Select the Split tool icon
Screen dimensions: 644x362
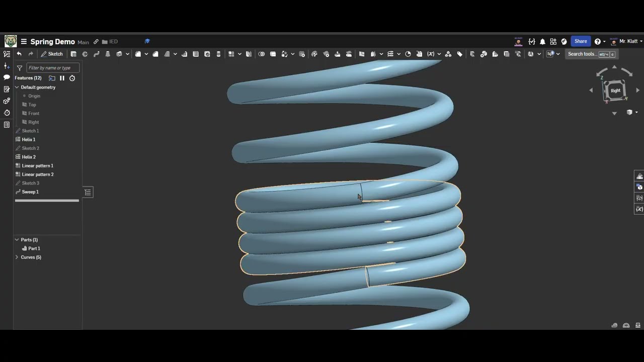point(273,54)
